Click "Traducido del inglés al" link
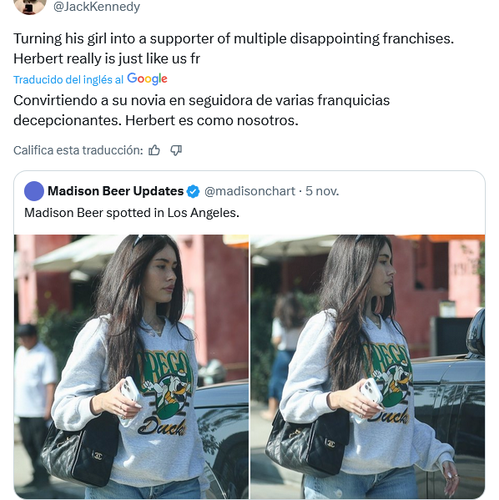Image resolution: width=499 pixels, height=500 pixels. pyautogui.click(x=68, y=80)
